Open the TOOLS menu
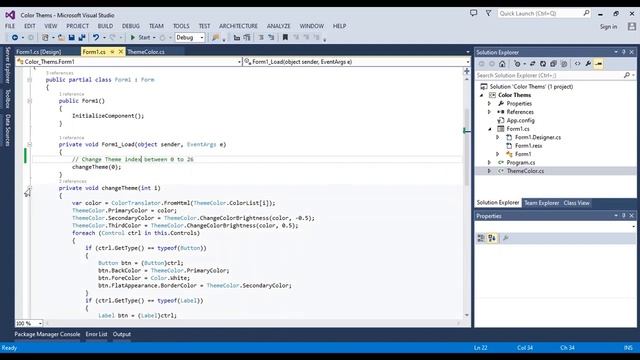This screenshot has height=360, width=640. [x=181, y=26]
